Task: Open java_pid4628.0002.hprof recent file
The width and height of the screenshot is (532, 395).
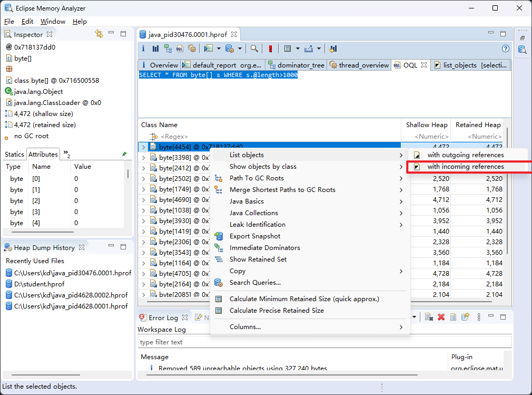Action: 71,295
